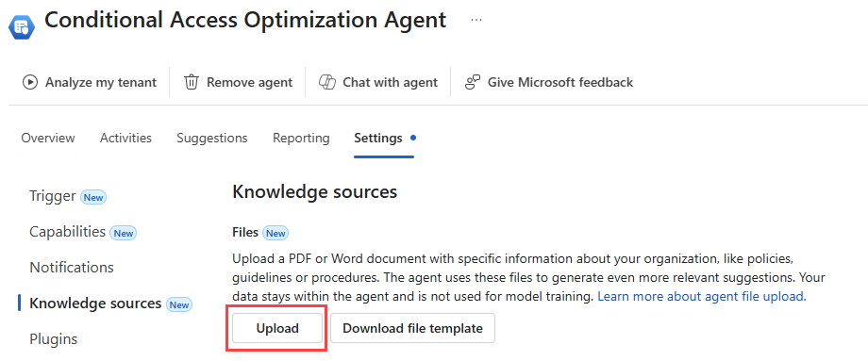Select Remove agent command
Image resolution: width=868 pixels, height=361 pixels.
tap(239, 82)
